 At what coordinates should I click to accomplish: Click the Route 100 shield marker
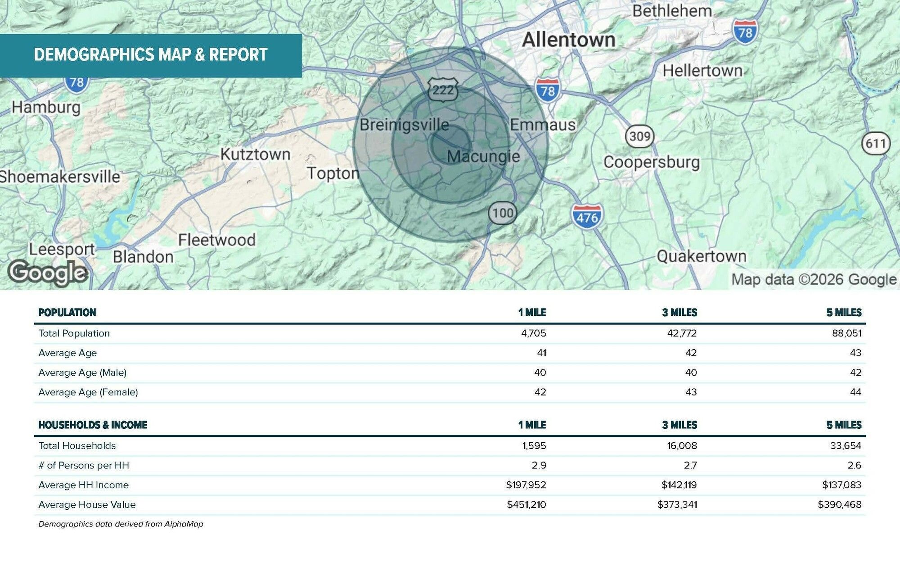[503, 213]
